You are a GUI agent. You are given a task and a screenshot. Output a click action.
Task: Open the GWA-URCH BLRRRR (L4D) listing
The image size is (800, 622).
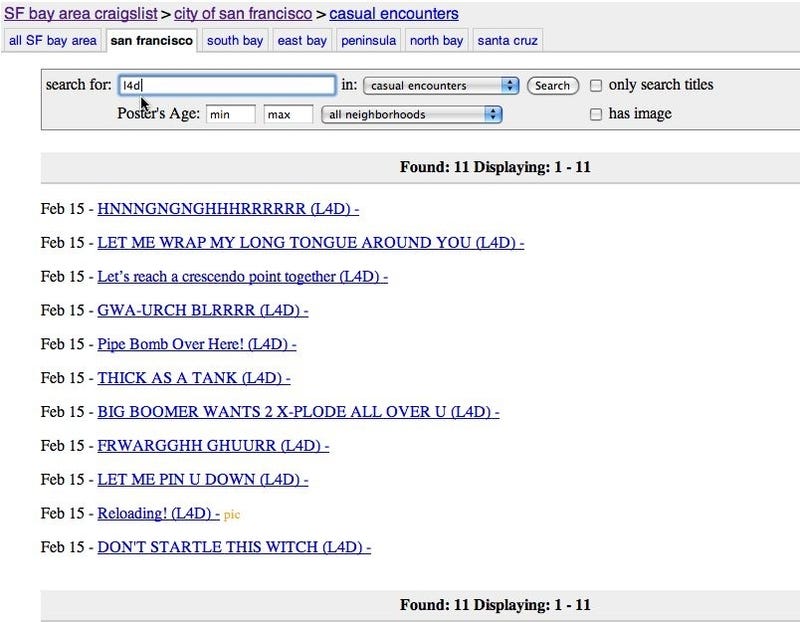tap(203, 310)
